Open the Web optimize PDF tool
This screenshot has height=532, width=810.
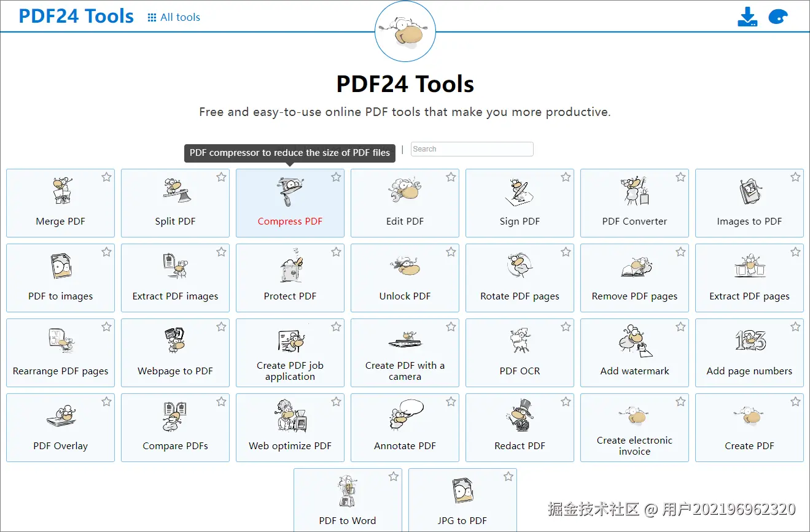click(x=290, y=428)
